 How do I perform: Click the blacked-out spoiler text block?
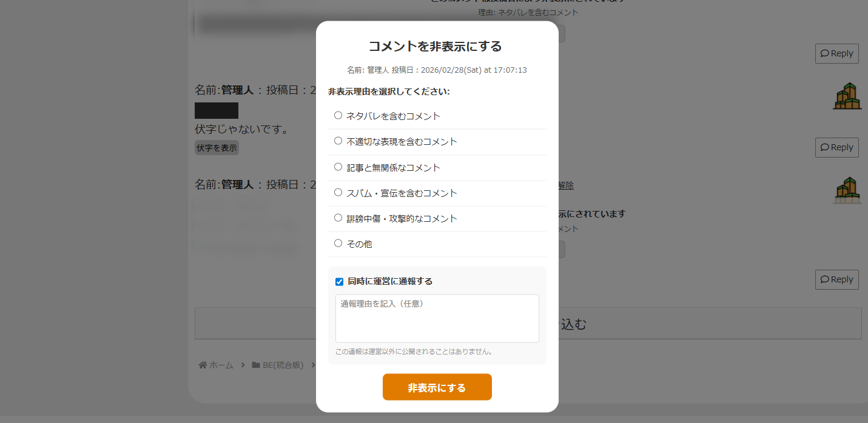217,111
